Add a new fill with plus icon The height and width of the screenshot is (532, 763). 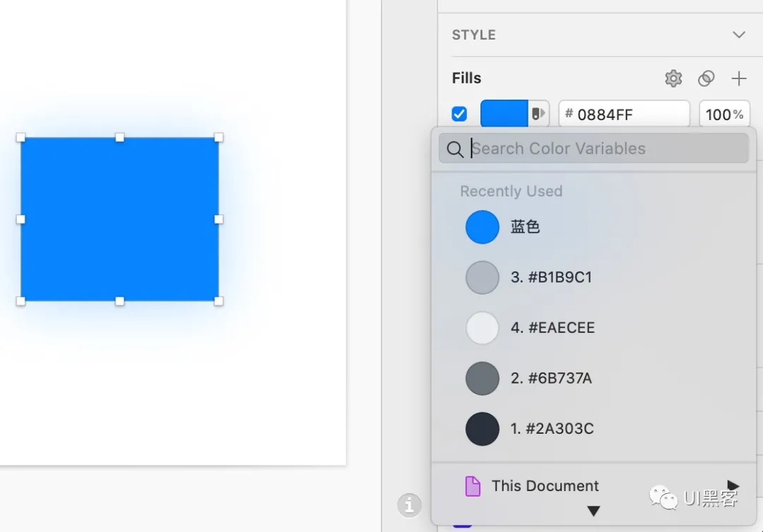pos(739,78)
